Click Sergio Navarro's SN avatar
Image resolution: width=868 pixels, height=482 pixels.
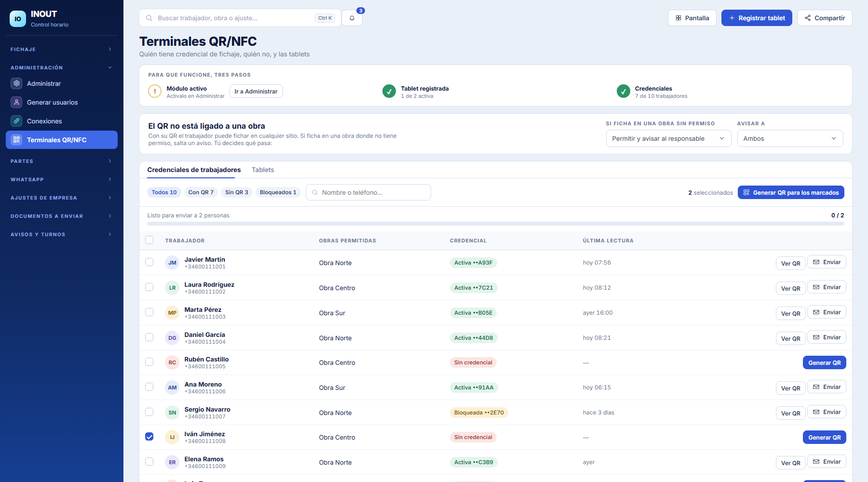pos(172,413)
